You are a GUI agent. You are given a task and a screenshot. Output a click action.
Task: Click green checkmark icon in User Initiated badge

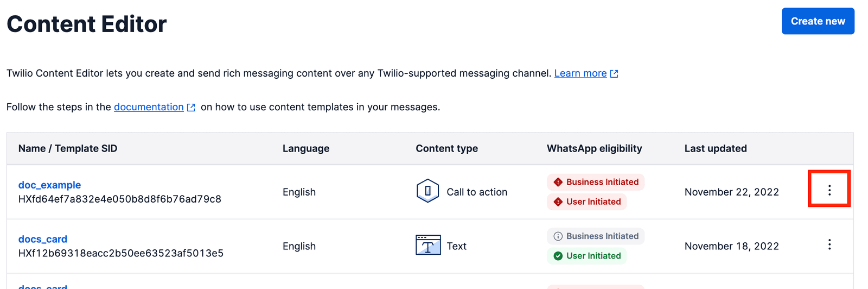558,256
